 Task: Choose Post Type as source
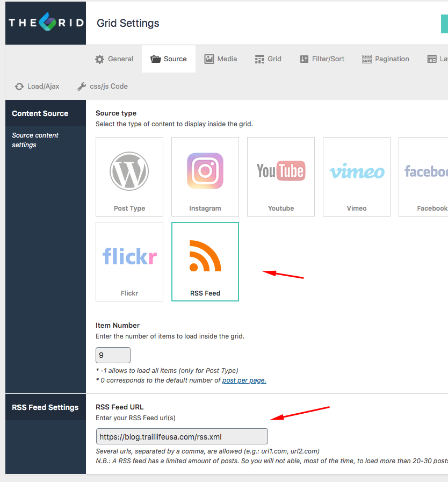[129, 177]
